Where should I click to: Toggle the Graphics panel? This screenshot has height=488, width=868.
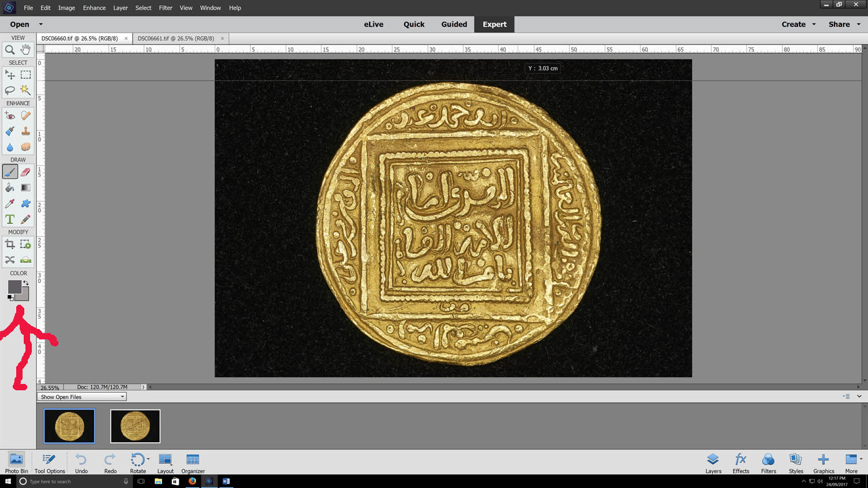click(823, 463)
